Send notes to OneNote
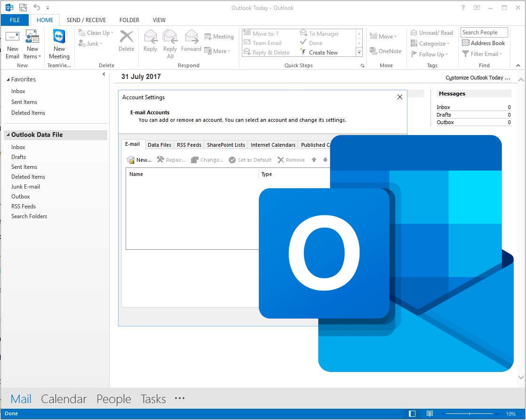526x420 pixels. coord(386,51)
